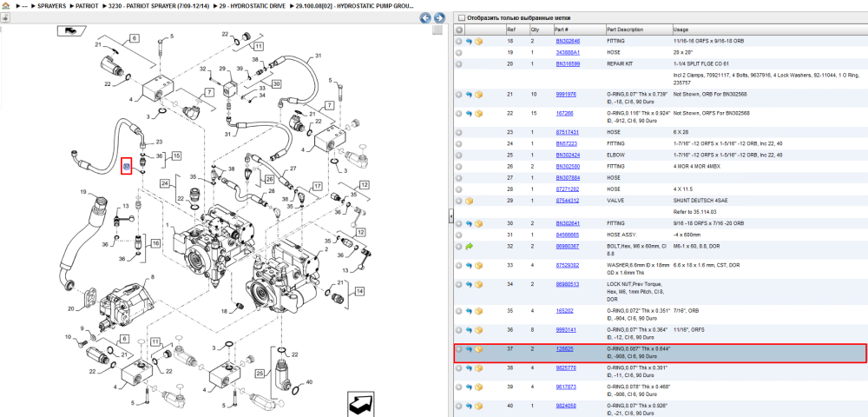The width and height of the screenshot is (868, 417).
Task: Click the package box icon for ref 18
Action: click(478, 41)
